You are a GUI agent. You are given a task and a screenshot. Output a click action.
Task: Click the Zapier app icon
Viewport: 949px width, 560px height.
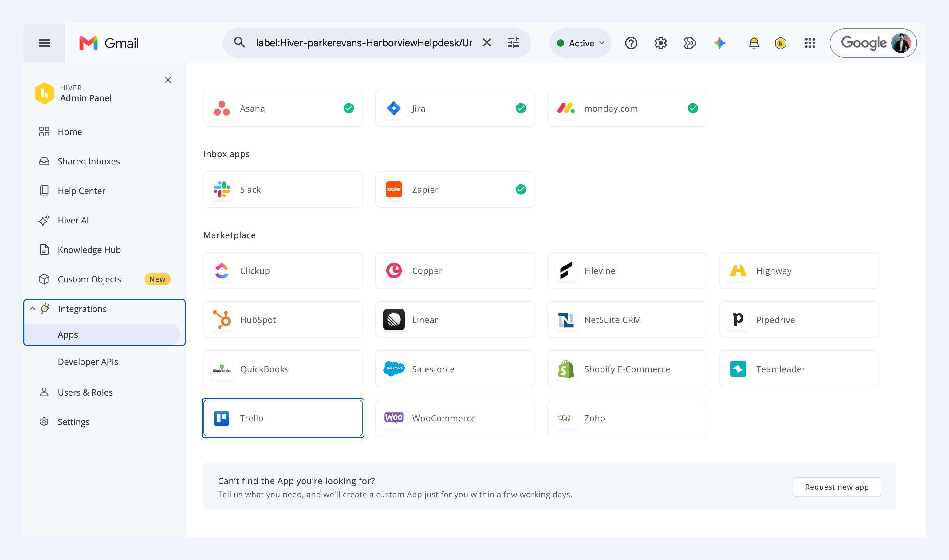pyautogui.click(x=394, y=189)
